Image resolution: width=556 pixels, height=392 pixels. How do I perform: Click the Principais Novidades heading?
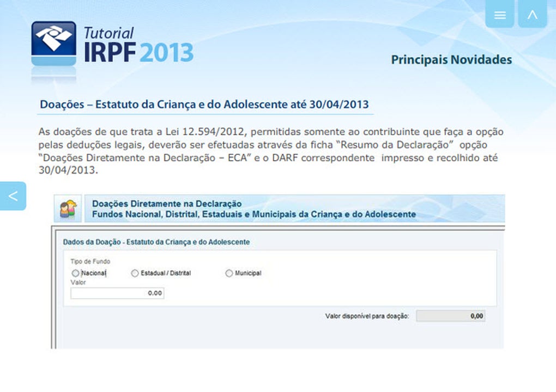pyautogui.click(x=451, y=59)
